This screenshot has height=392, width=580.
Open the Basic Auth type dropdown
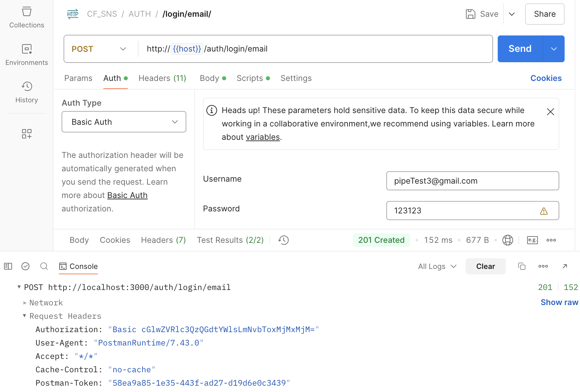[x=124, y=122]
